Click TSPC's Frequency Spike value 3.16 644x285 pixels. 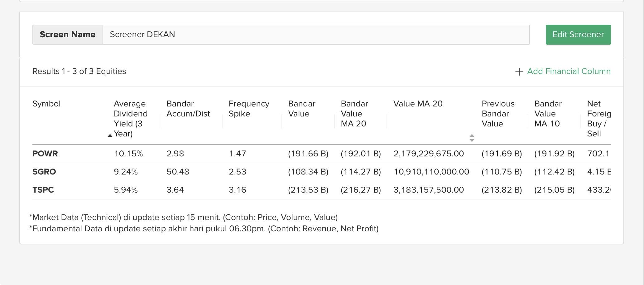click(x=237, y=190)
